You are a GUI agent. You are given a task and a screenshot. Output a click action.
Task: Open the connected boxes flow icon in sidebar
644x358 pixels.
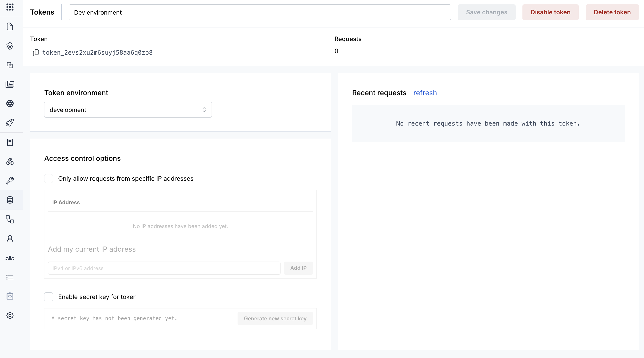pyautogui.click(x=10, y=219)
